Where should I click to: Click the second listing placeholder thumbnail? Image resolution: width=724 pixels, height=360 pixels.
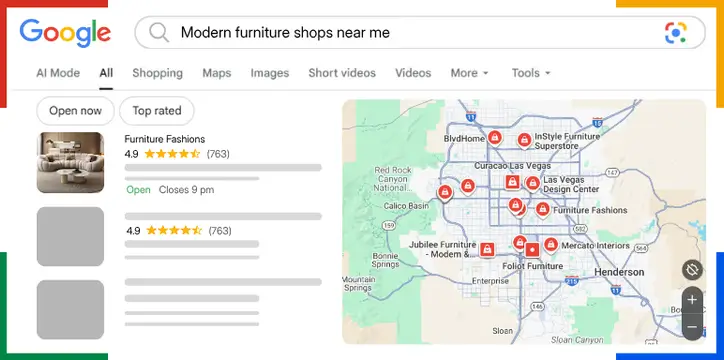70,236
